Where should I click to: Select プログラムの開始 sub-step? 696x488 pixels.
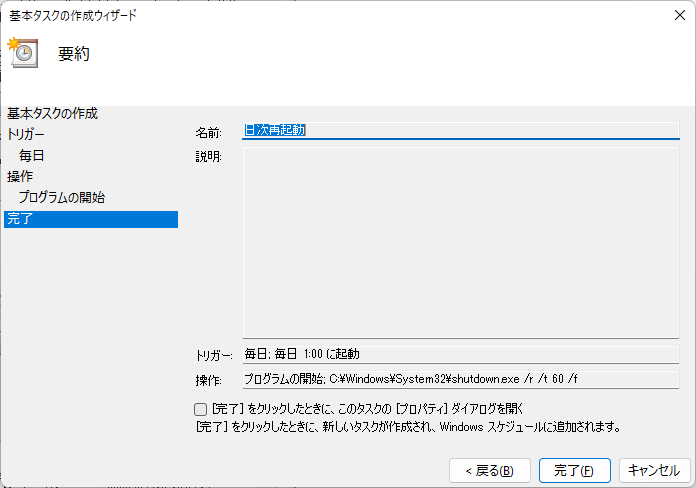point(62,197)
